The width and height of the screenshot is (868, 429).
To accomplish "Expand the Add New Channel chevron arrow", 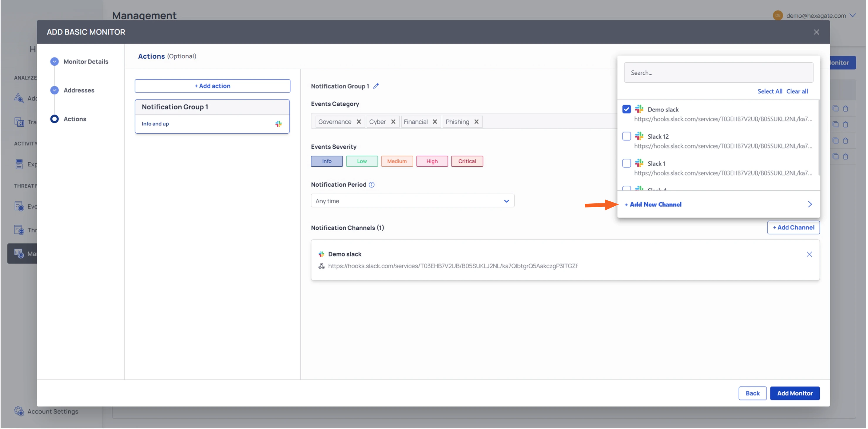I will (810, 205).
